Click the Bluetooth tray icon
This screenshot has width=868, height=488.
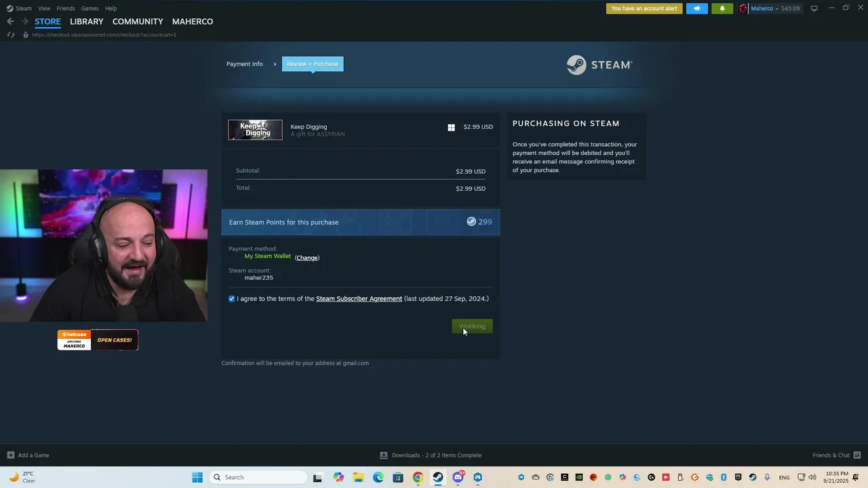[724, 477]
